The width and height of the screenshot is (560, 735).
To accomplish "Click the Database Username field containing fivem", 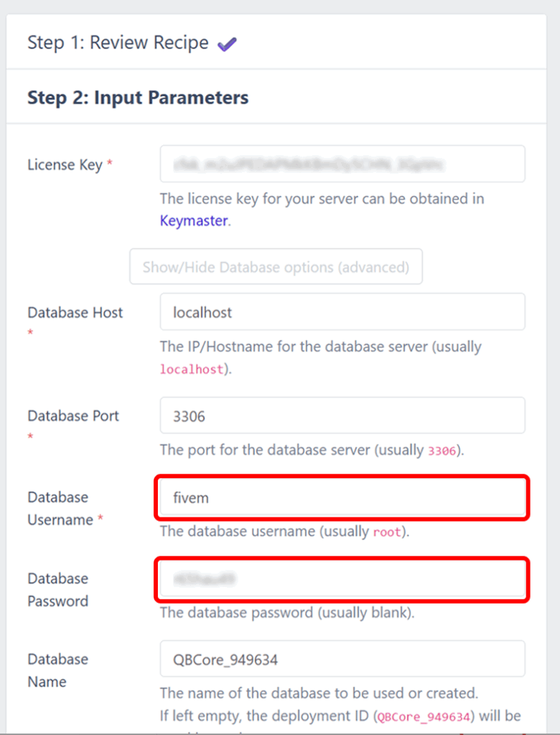I will tap(342, 497).
